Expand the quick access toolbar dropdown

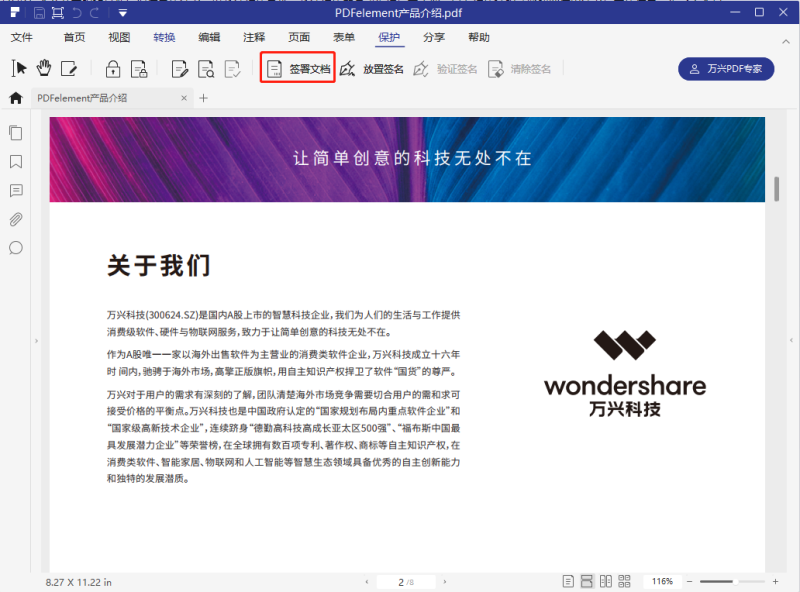(x=122, y=12)
